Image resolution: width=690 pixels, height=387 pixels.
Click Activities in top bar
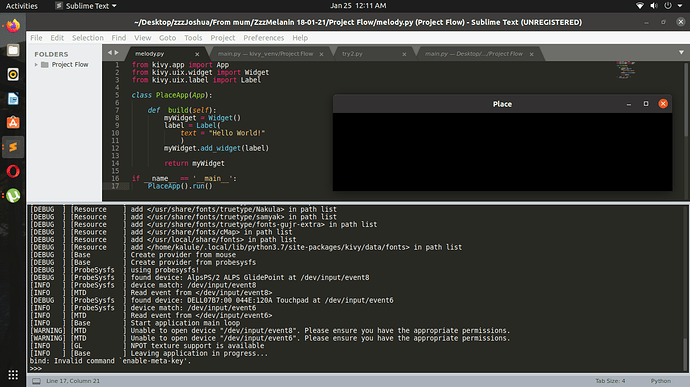coord(22,6)
